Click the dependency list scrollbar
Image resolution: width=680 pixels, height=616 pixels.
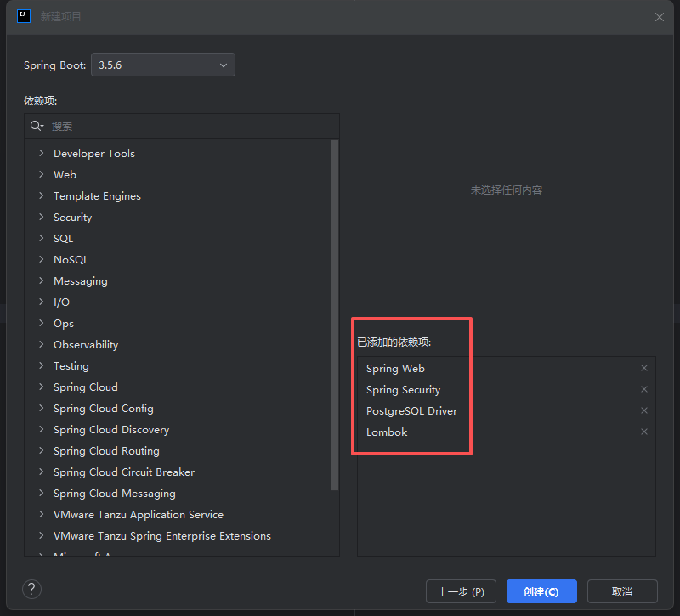click(x=334, y=315)
